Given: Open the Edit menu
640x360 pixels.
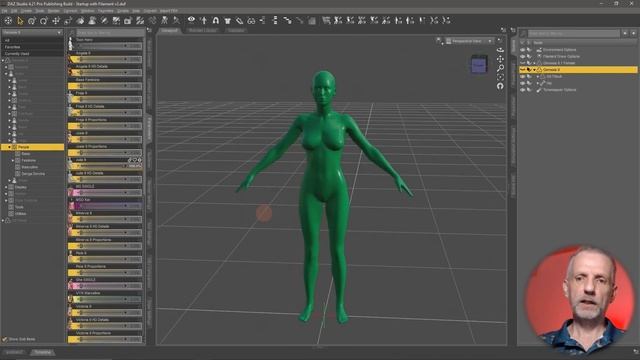Looking at the screenshot, I should pyautogui.click(x=14, y=11).
